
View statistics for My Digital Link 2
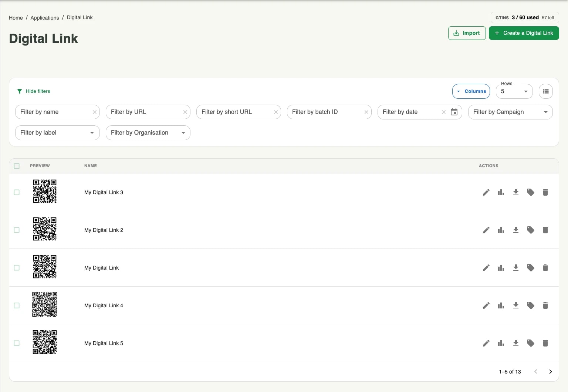tap(501, 230)
